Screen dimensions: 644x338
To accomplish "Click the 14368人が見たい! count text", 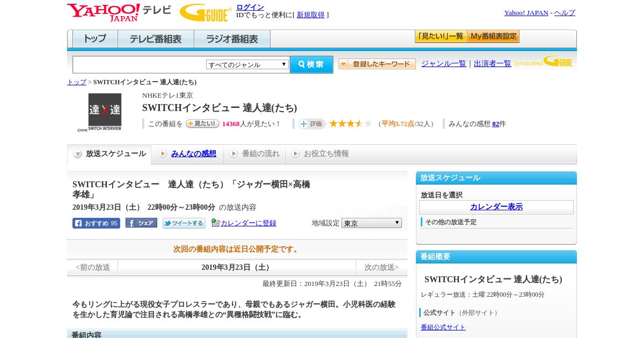I will tap(252, 124).
